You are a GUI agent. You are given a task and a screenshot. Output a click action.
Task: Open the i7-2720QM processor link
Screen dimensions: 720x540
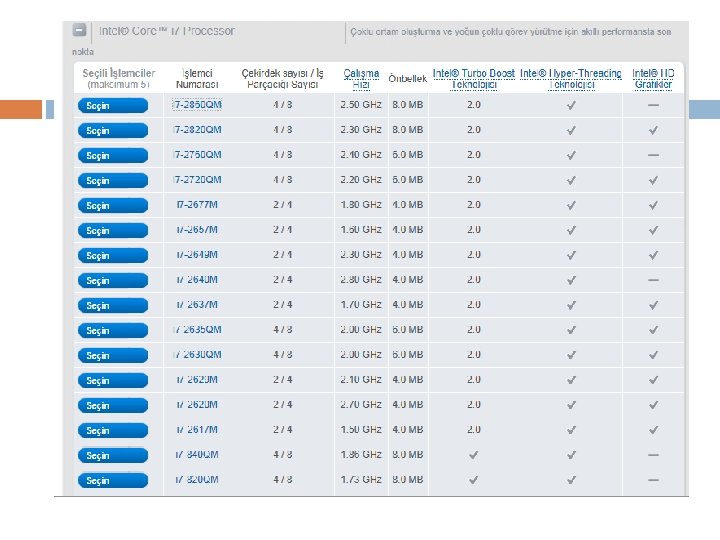tap(197, 180)
